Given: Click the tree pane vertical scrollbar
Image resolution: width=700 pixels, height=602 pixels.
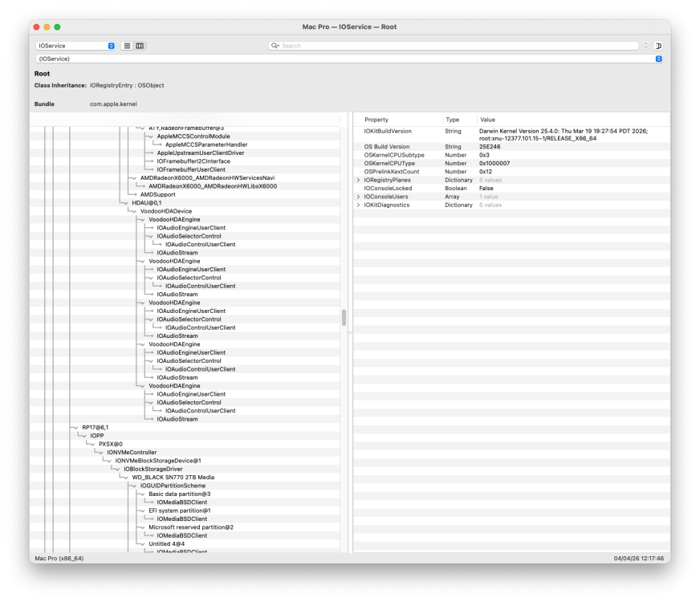Looking at the screenshot, I should [x=344, y=317].
